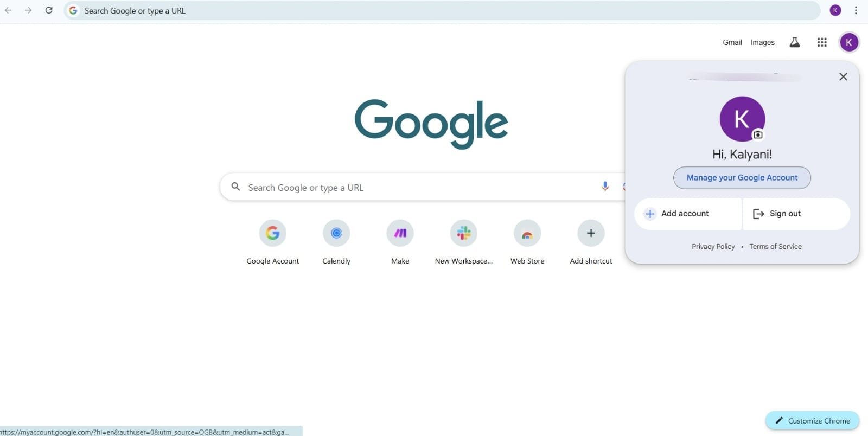Open the Google apps grid icon
The height and width of the screenshot is (436, 868).
point(822,42)
